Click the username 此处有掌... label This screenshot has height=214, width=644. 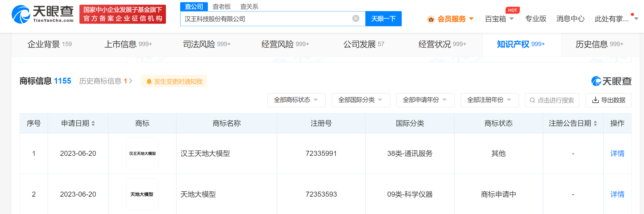(612, 19)
